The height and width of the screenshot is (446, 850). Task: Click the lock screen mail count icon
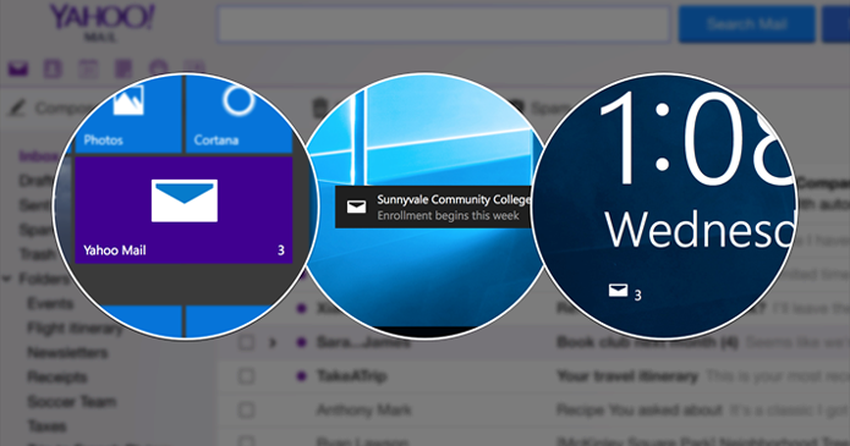pos(618,291)
